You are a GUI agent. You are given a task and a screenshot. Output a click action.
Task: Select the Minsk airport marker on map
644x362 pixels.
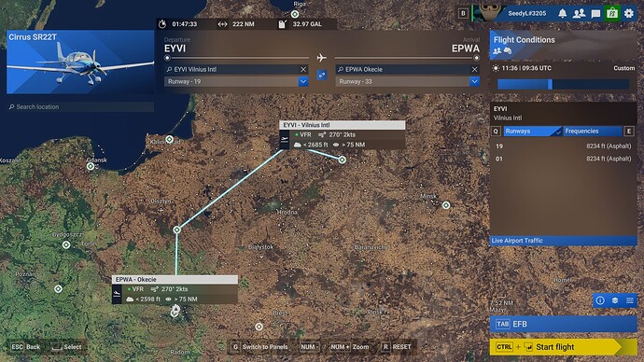[x=446, y=205]
